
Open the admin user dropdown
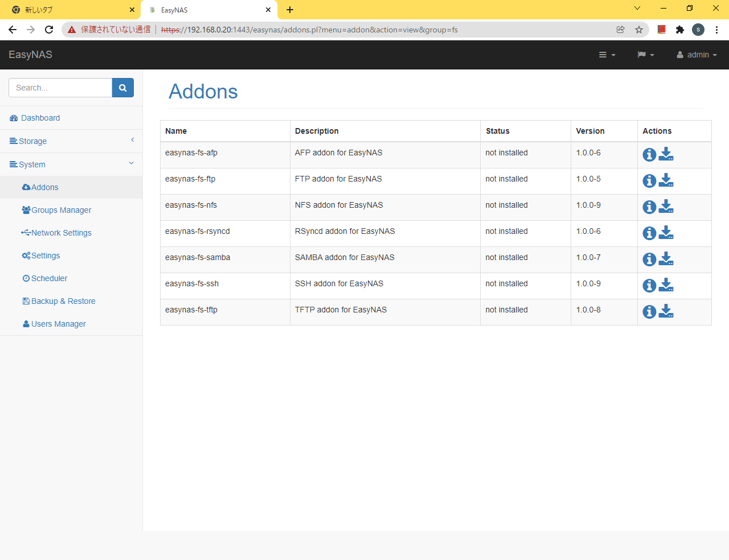pyautogui.click(x=697, y=55)
